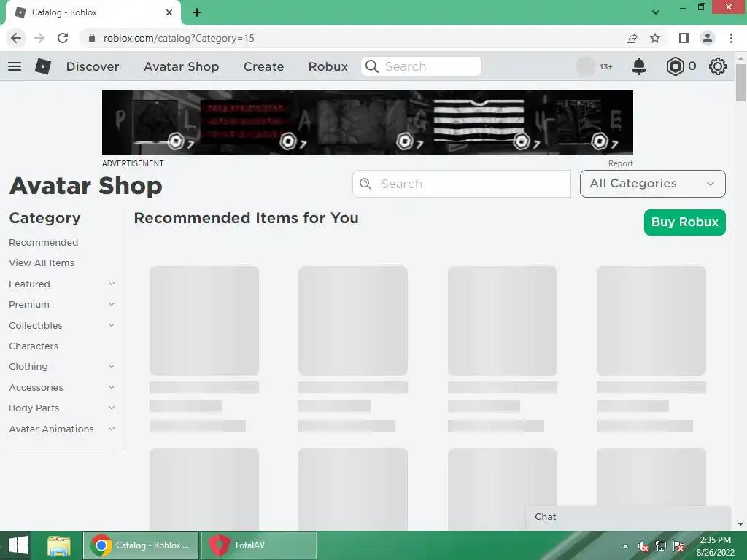747x560 pixels.
Task: Click the browser back arrow
Action: pyautogui.click(x=16, y=38)
